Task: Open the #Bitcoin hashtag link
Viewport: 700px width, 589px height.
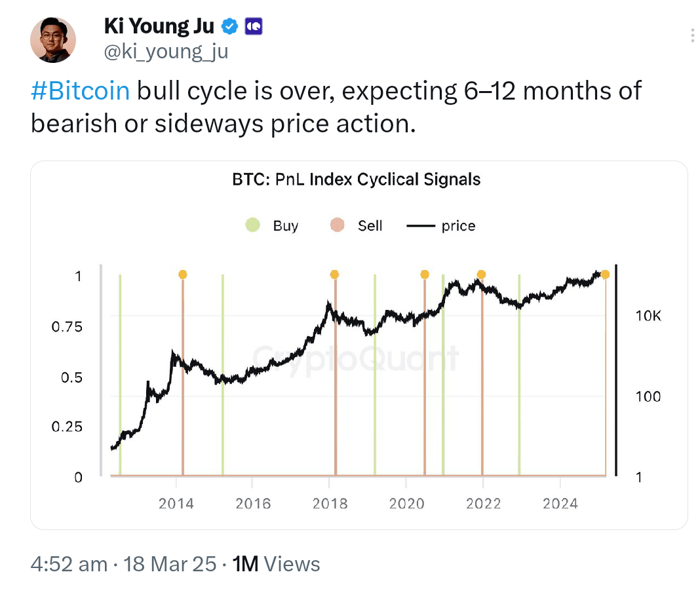Action: pos(80,90)
